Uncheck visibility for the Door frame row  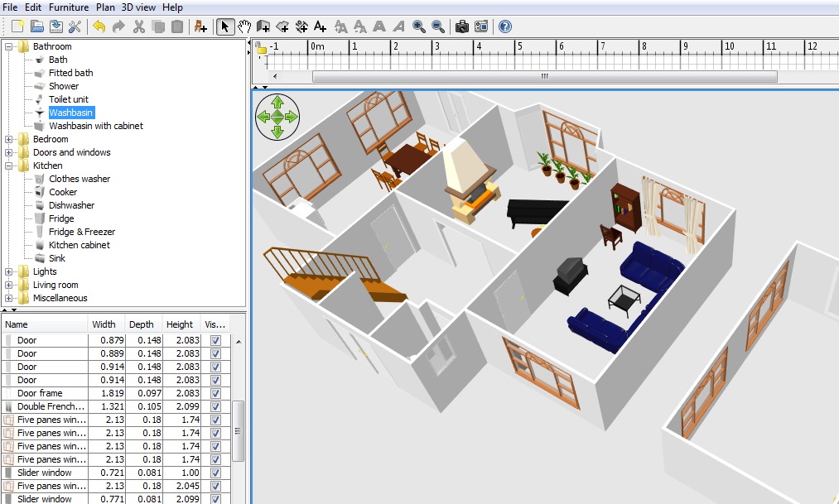coord(215,393)
